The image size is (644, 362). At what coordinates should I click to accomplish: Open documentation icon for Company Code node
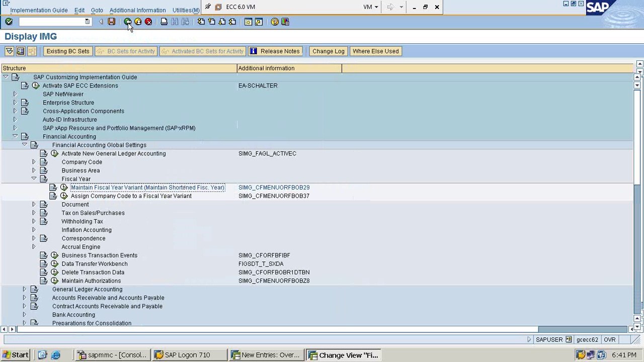(44, 162)
